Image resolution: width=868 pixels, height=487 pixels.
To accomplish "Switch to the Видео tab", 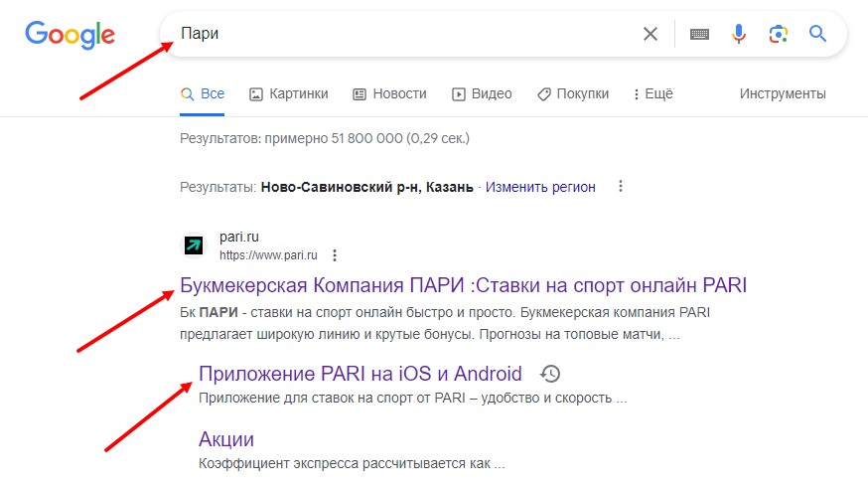I will click(x=482, y=94).
